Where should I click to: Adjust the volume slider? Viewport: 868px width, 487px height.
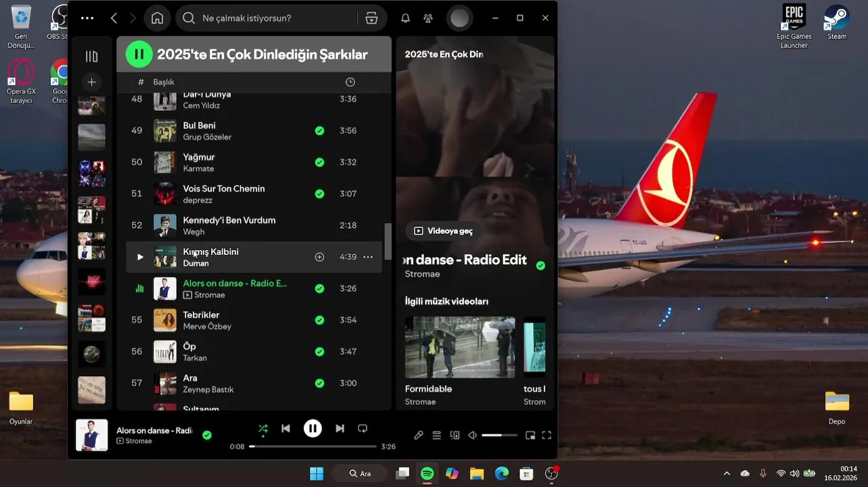tap(499, 436)
